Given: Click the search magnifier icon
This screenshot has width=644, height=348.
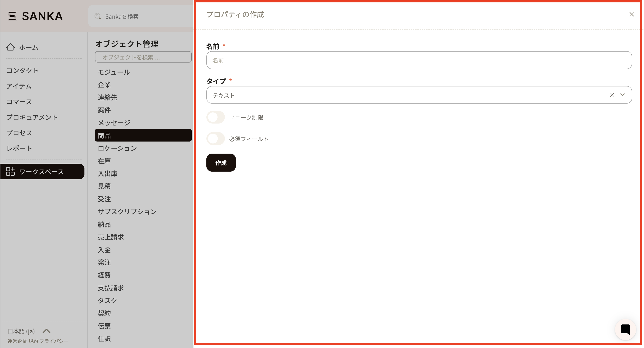Looking at the screenshot, I should 98,16.
